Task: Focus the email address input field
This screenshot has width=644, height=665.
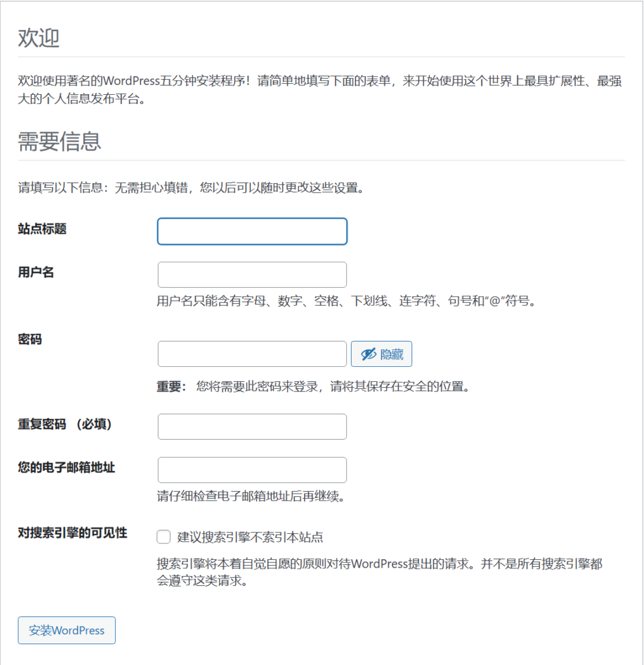Action: click(x=252, y=470)
